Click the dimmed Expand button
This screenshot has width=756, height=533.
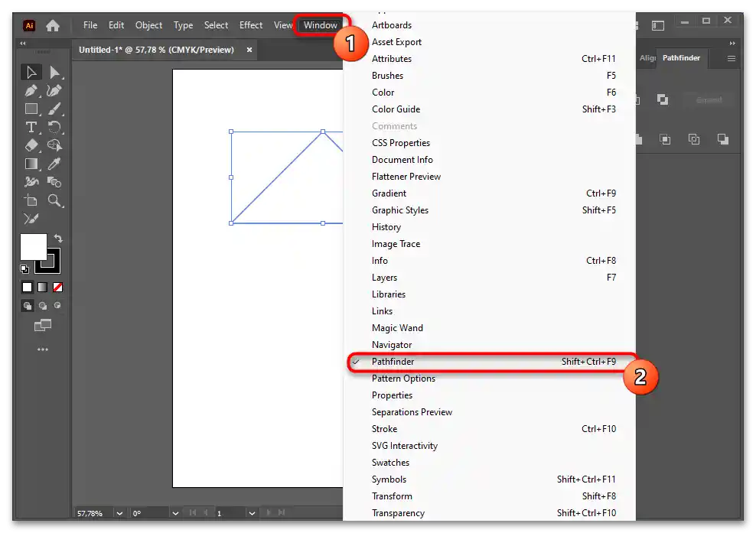pos(709,100)
